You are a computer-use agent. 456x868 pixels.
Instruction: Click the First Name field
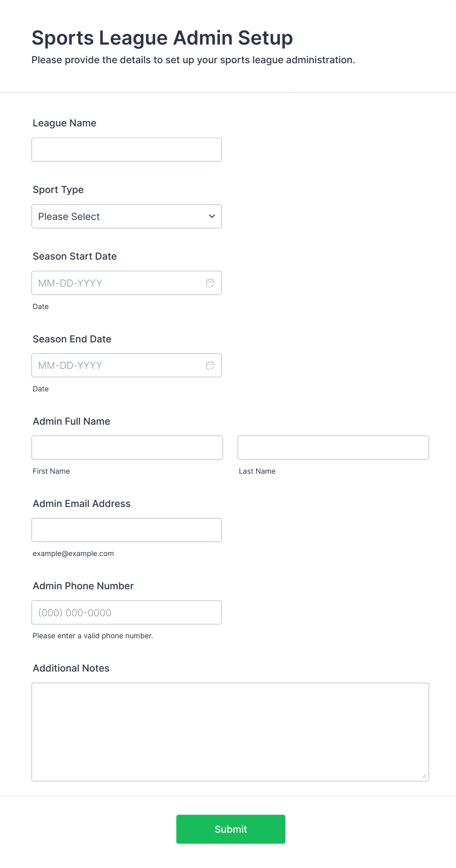(x=127, y=448)
